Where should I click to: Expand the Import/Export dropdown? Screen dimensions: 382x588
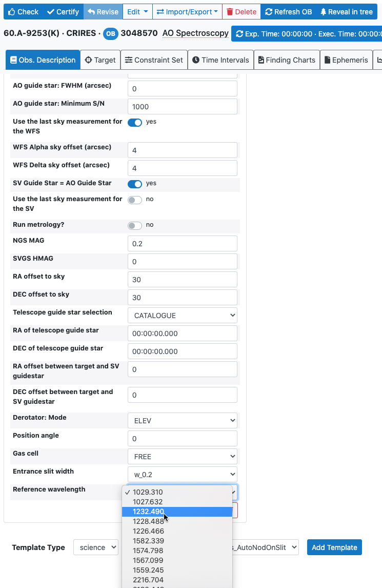187,11
